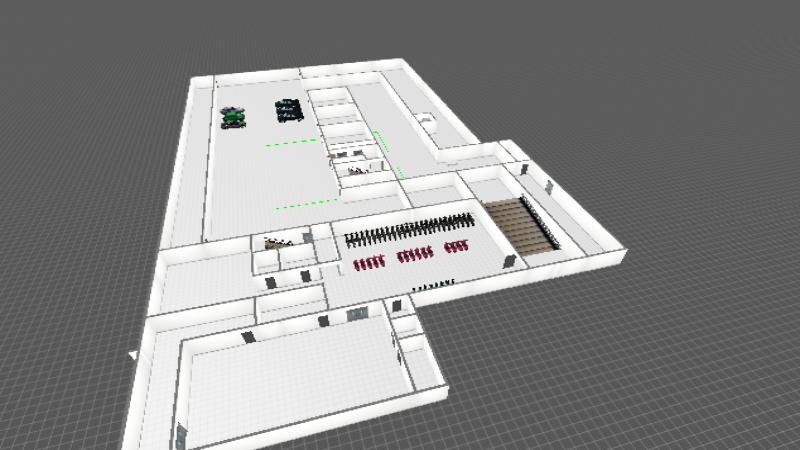Click the gray double door above the large room
The width and height of the screenshot is (800, 450).
[x=356, y=315]
